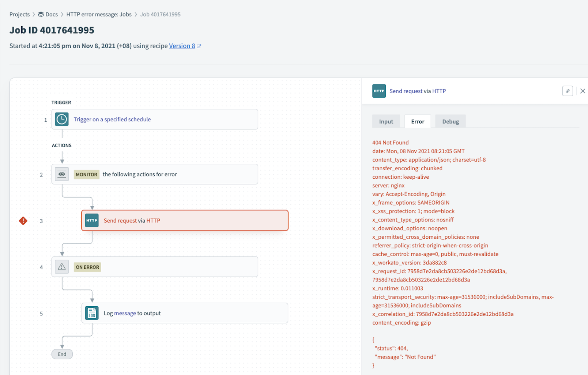Click the End node of the recipe
The height and width of the screenshot is (375, 588).
[62, 354]
